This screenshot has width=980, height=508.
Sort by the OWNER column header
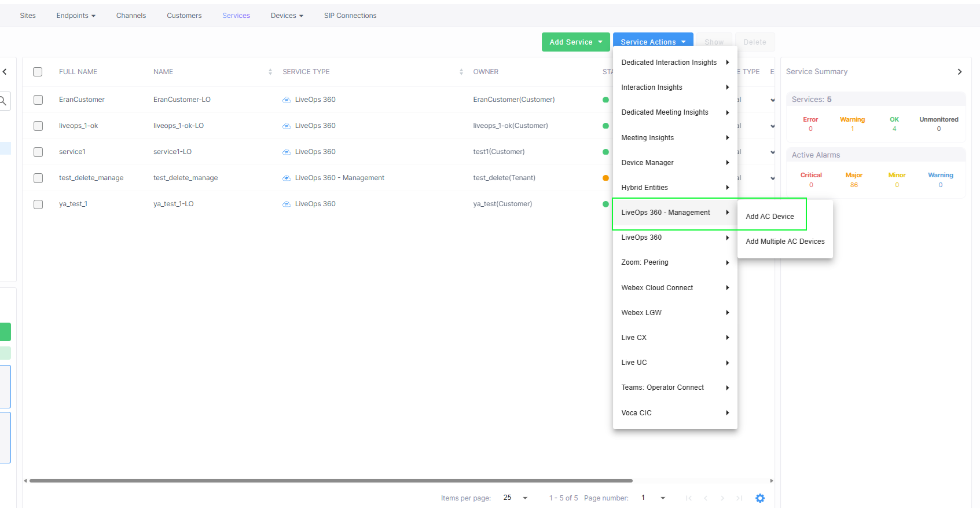click(486, 72)
